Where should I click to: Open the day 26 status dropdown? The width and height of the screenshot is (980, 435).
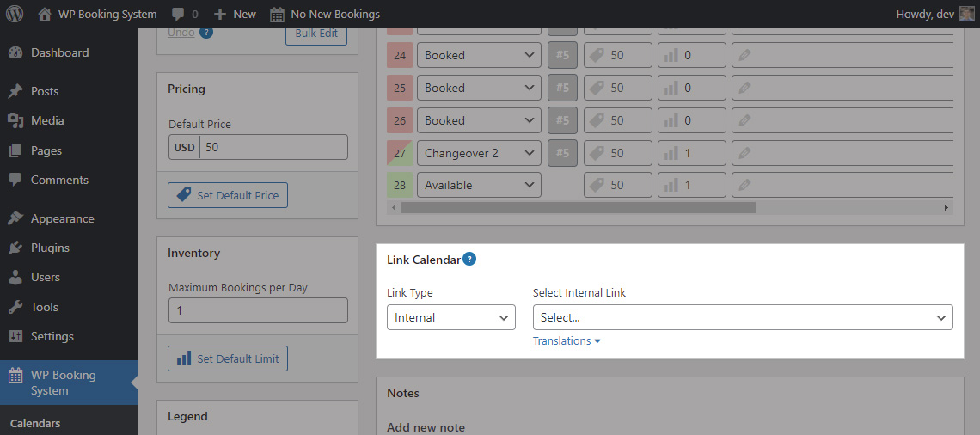480,120
